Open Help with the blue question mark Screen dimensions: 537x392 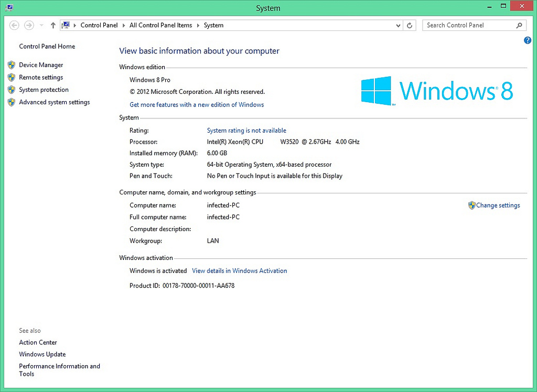pyautogui.click(x=528, y=40)
